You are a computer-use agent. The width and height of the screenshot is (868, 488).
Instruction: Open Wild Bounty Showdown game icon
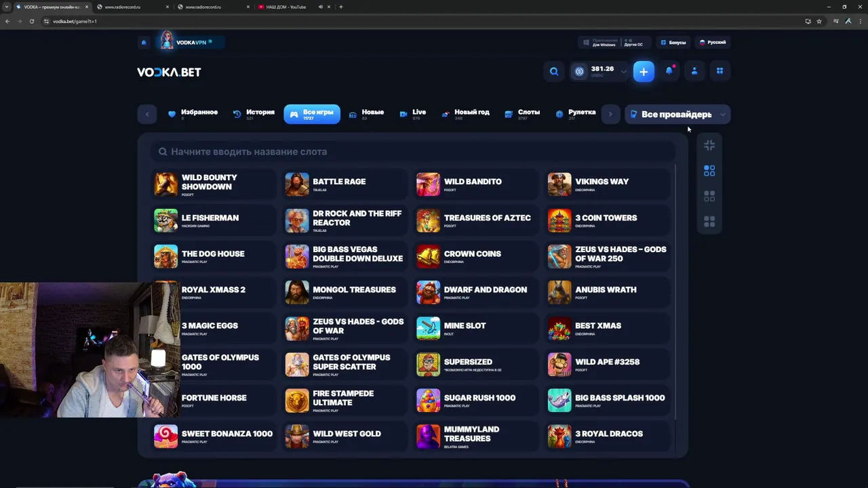coord(165,184)
